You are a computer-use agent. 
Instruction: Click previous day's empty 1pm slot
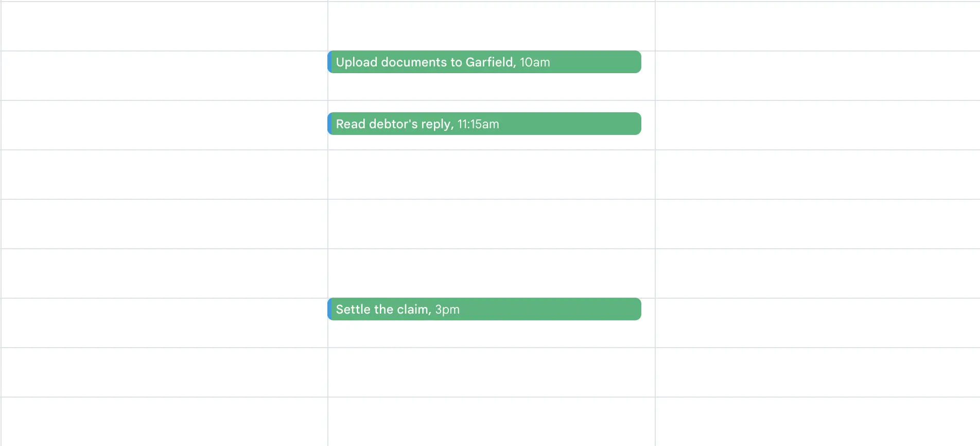tap(164, 224)
